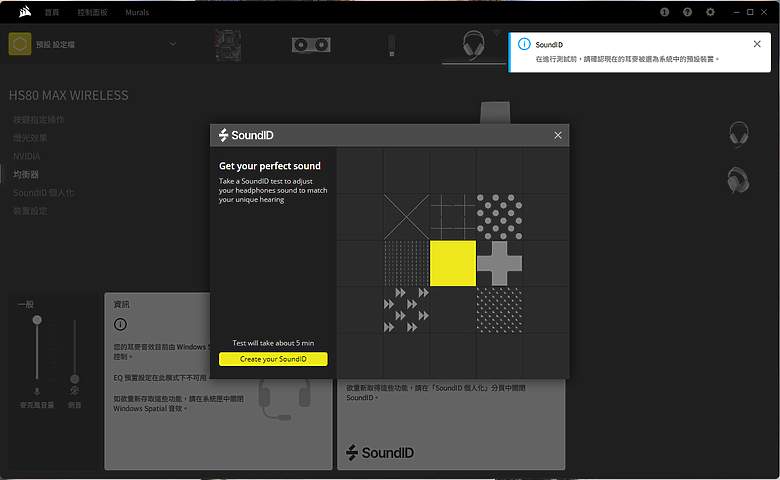Select NVIDIA in sidebar
The width and height of the screenshot is (780, 480).
coord(26,156)
